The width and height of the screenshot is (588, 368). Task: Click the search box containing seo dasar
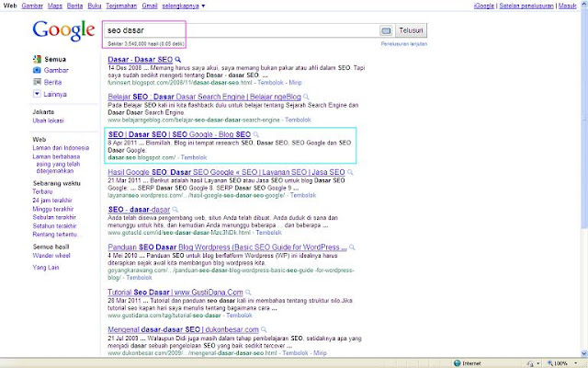(241, 30)
